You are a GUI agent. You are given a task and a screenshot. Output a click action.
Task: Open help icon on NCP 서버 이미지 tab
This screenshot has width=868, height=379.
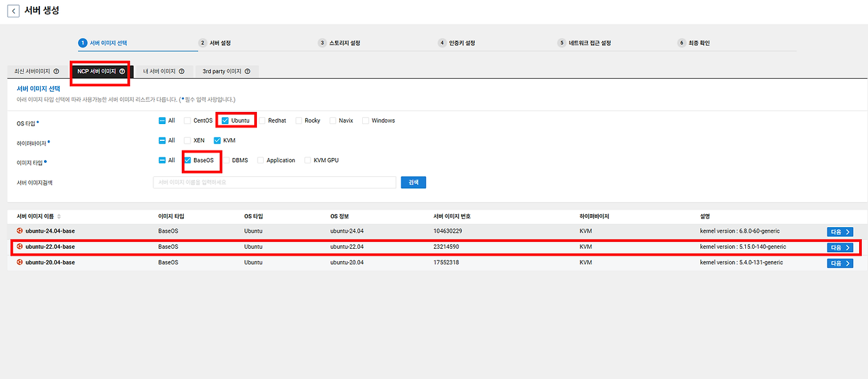point(122,71)
